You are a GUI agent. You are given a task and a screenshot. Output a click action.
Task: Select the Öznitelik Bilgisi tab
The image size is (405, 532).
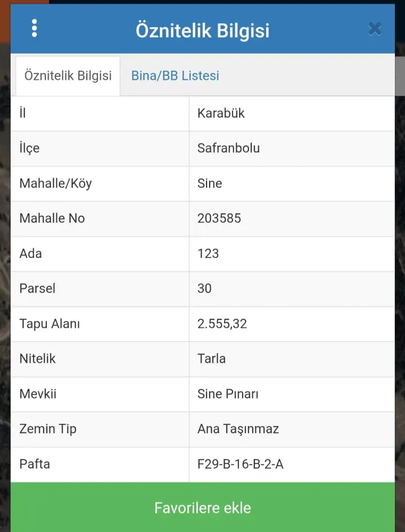(68, 76)
